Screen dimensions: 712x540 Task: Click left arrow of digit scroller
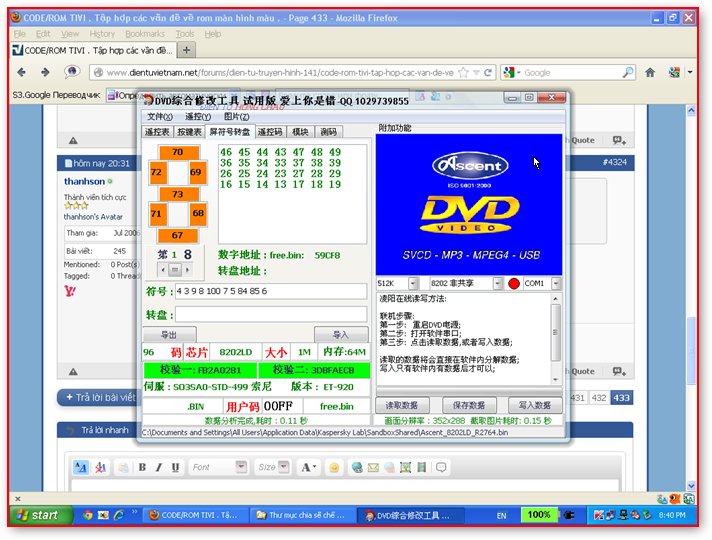pyautogui.click(x=163, y=270)
